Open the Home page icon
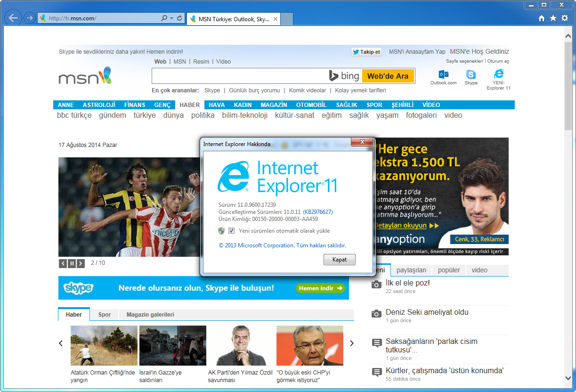Viewport: 576px width, 392px height. (x=542, y=18)
